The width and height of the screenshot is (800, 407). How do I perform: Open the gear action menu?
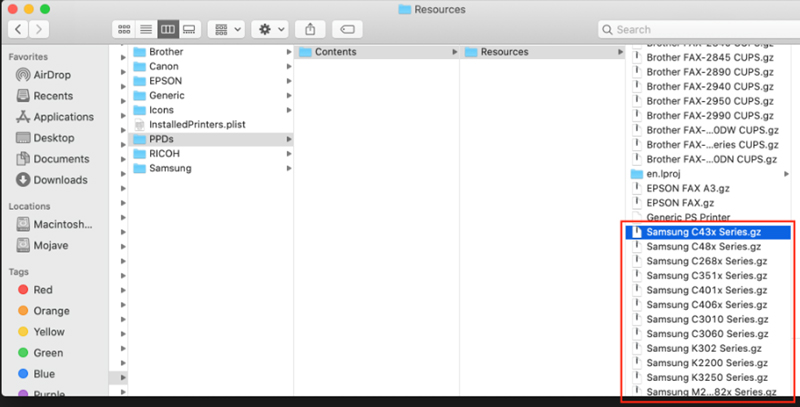(x=270, y=29)
